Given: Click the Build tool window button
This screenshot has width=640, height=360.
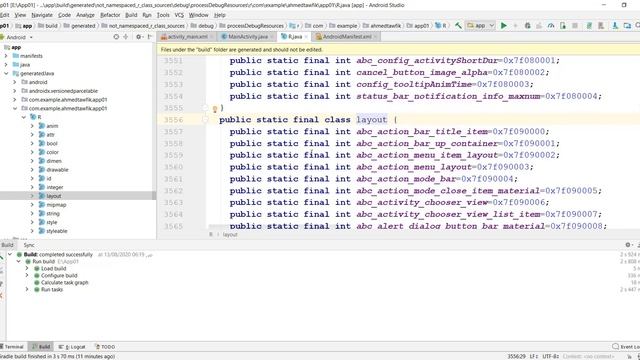Looking at the screenshot, I should click(41, 347).
